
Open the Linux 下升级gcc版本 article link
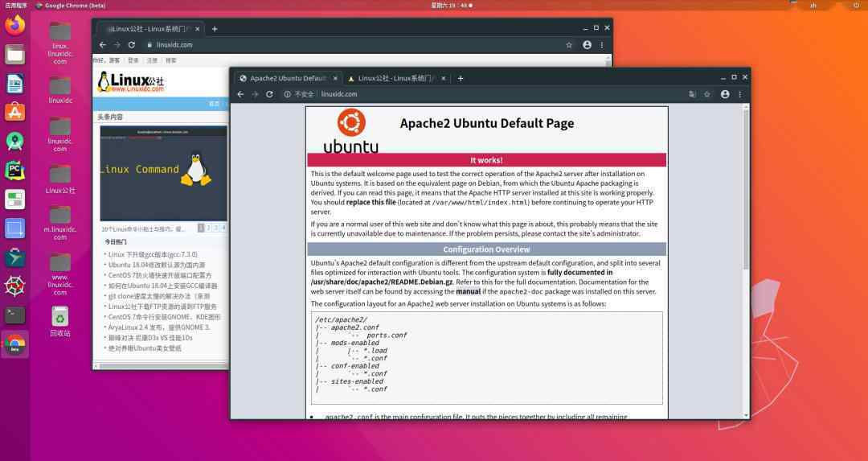point(153,254)
